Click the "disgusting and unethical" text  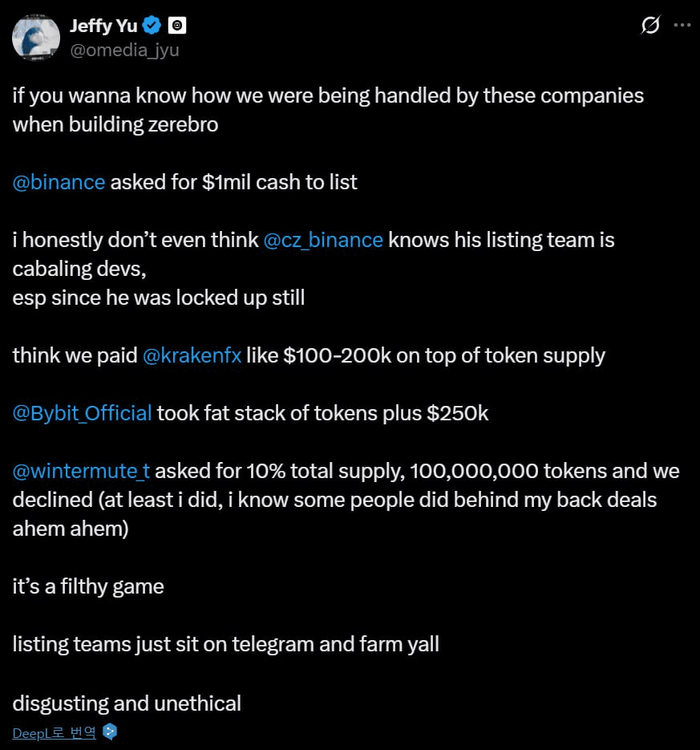[127, 703]
